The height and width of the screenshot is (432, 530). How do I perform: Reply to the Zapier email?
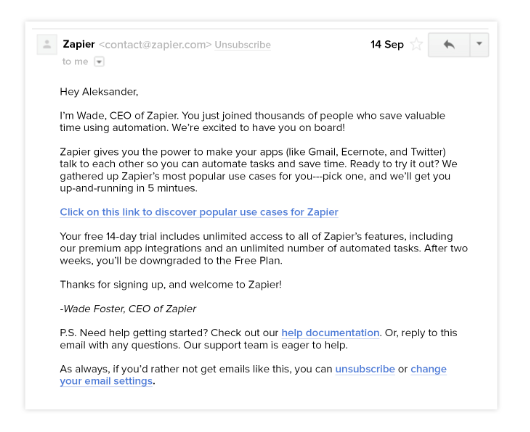click(x=449, y=45)
